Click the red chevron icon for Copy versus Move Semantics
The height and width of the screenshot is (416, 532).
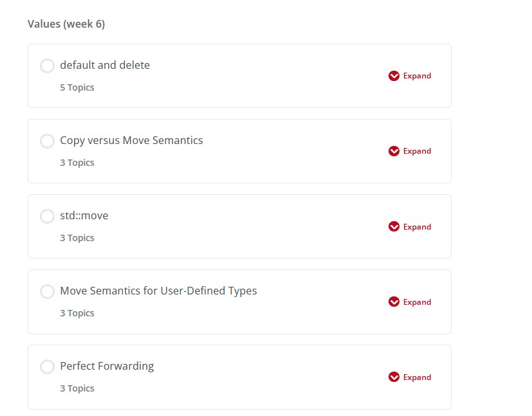[x=394, y=151]
